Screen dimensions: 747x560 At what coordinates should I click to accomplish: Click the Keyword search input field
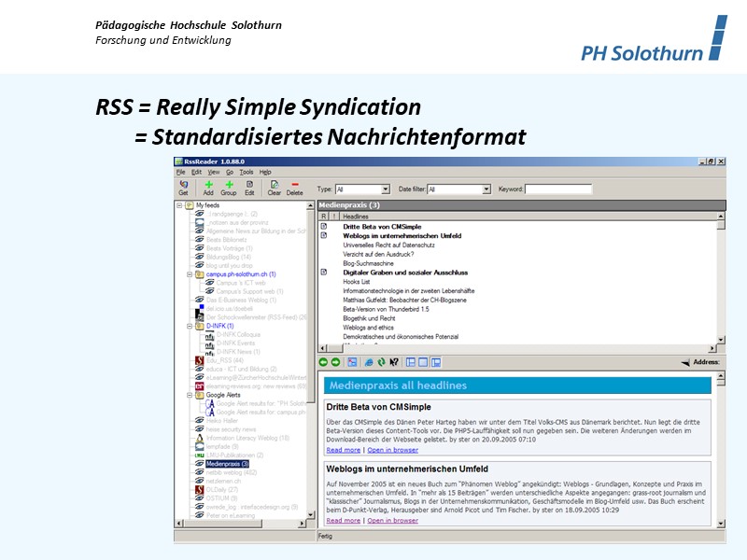coord(558,189)
